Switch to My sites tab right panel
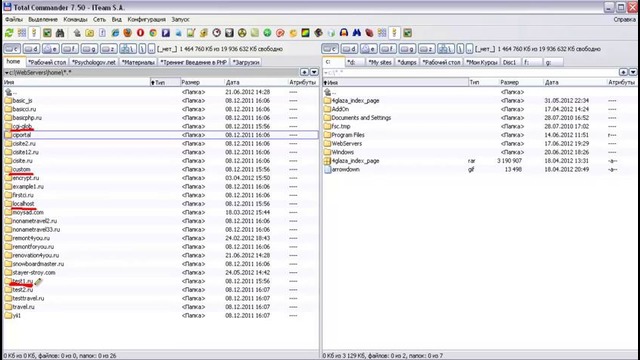 [380, 62]
